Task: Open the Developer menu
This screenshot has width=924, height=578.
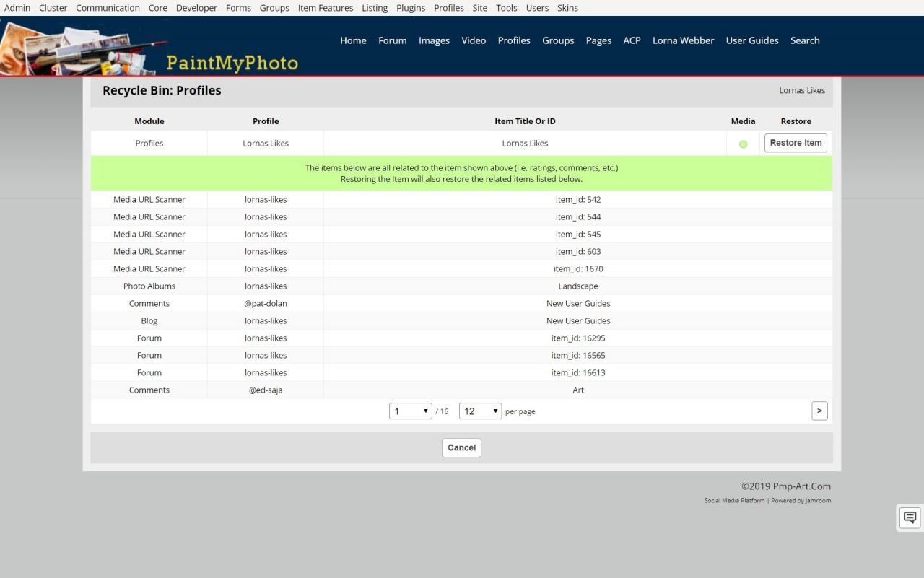Action: click(x=196, y=8)
